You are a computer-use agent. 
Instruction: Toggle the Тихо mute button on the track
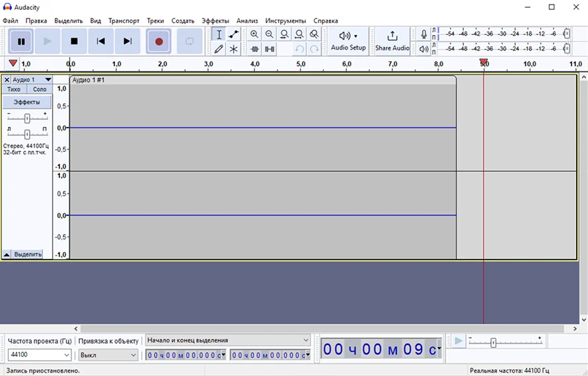14,89
